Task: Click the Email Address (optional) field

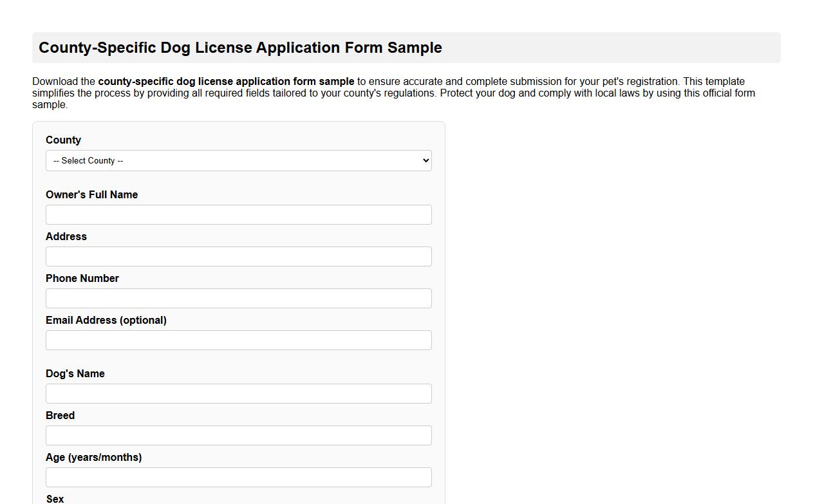Action: (x=238, y=340)
